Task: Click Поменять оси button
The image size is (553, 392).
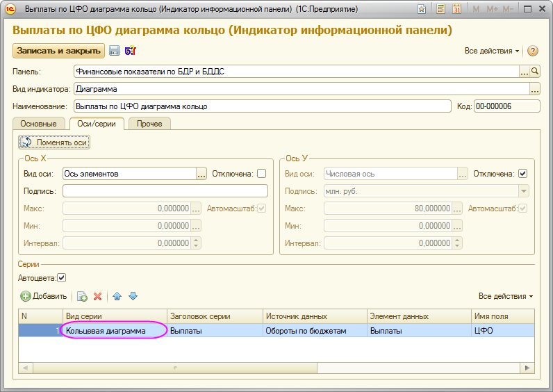Action: point(54,142)
